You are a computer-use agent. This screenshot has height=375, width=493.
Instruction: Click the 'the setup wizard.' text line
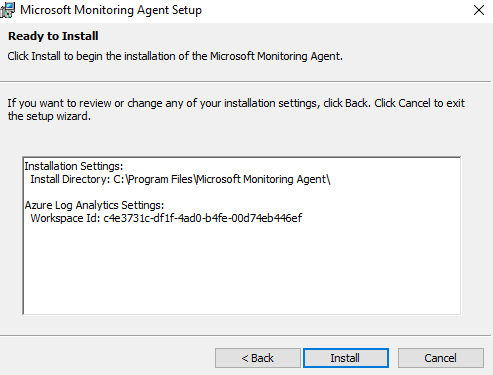pyautogui.click(x=49, y=116)
